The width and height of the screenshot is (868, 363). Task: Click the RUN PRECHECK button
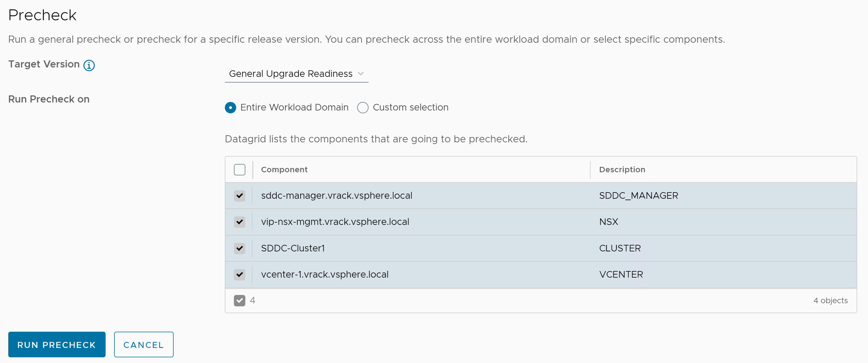[56, 345]
